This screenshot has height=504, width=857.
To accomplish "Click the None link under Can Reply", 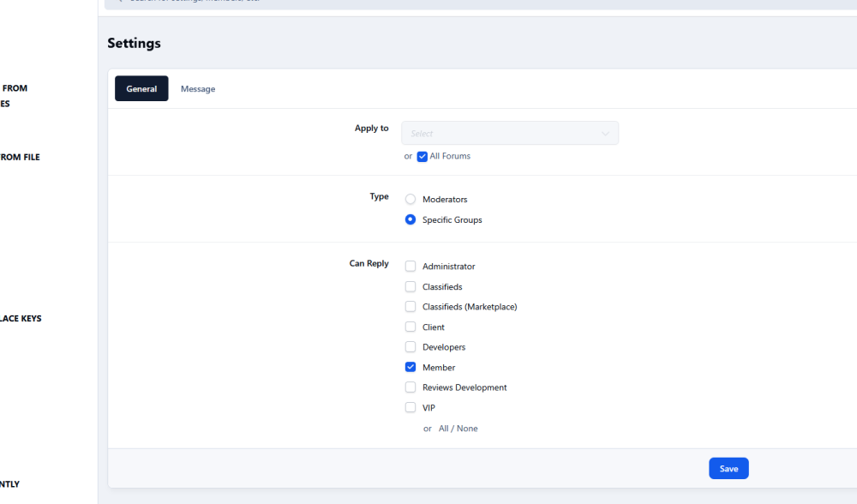I will [x=467, y=429].
